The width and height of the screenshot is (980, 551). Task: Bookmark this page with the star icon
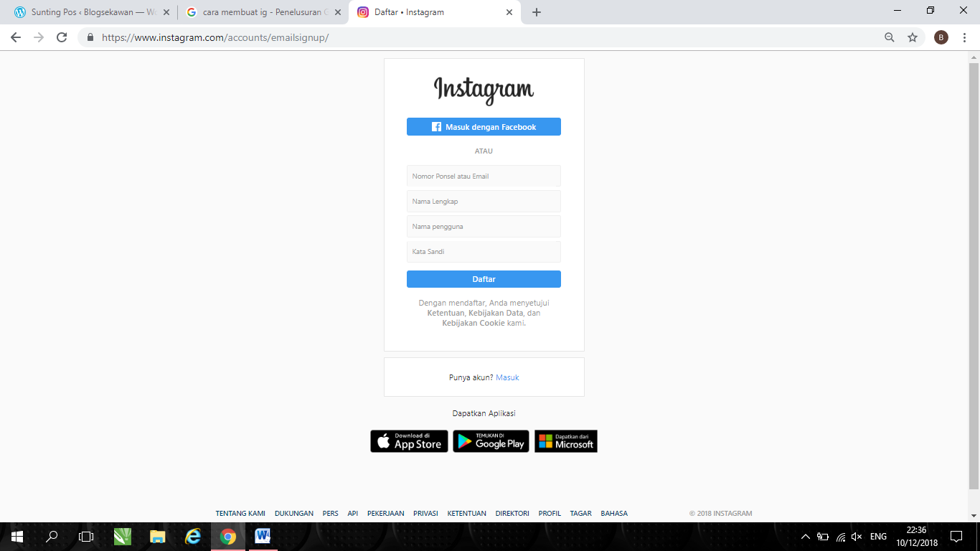913,37
